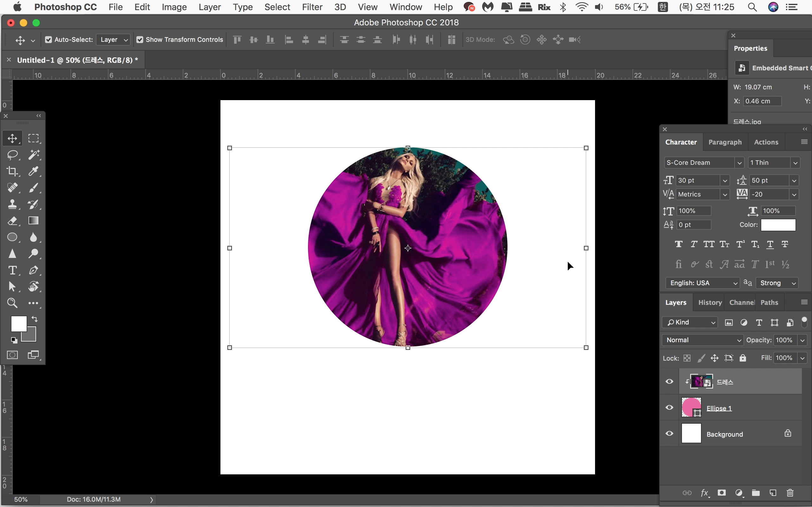This screenshot has width=812, height=507.
Task: Select the Background layer
Action: (738, 434)
